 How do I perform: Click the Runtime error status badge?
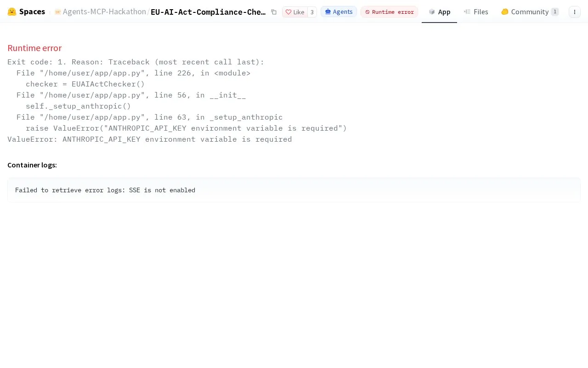click(389, 12)
